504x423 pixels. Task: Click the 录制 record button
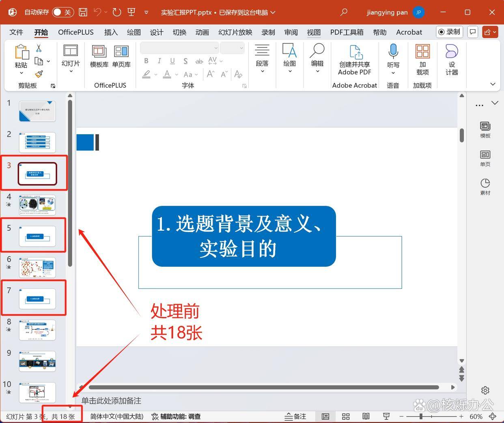pos(449,32)
